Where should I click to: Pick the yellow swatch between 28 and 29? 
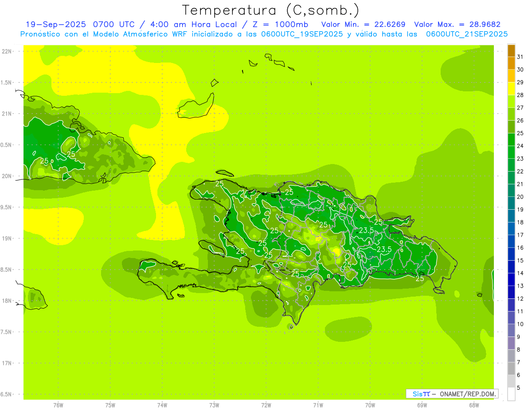[511, 89]
